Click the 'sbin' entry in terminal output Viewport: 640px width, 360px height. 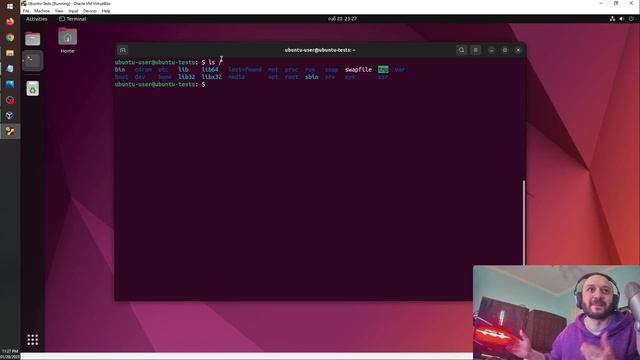[311, 77]
